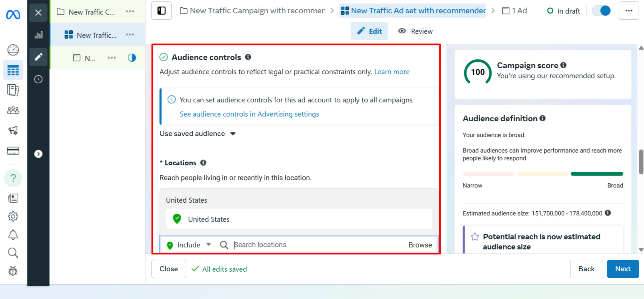The height and width of the screenshot is (299, 644).
Task: Click the half-filled status indicator on ad
Action: [x=132, y=58]
